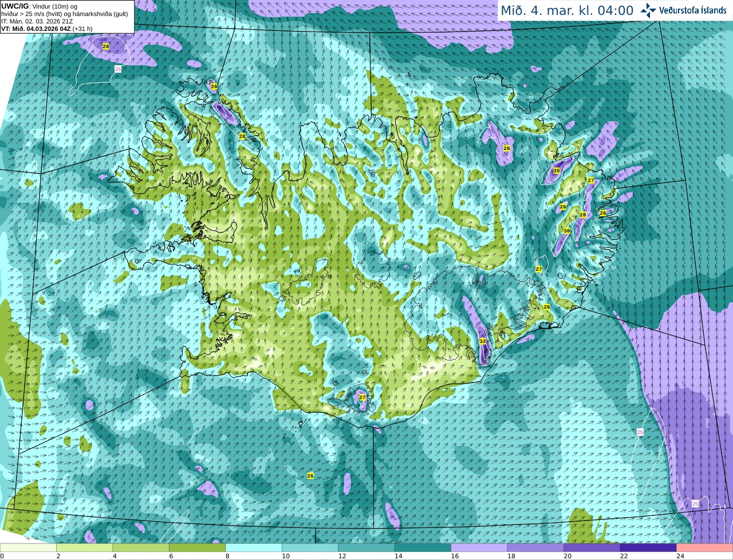Image resolution: width=733 pixels, height=560 pixels.
Task: Pick the 20–22 m/s violet legend swatch
Action: (592, 547)
